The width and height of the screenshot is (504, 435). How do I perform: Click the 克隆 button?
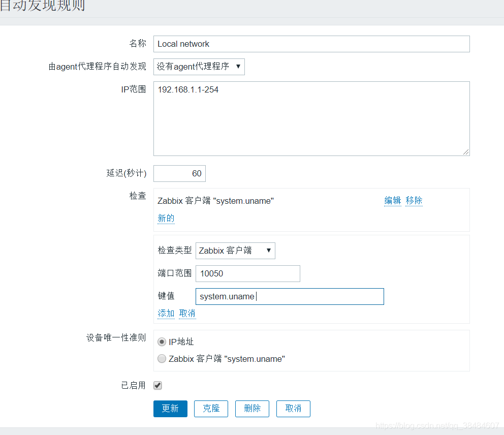211,409
